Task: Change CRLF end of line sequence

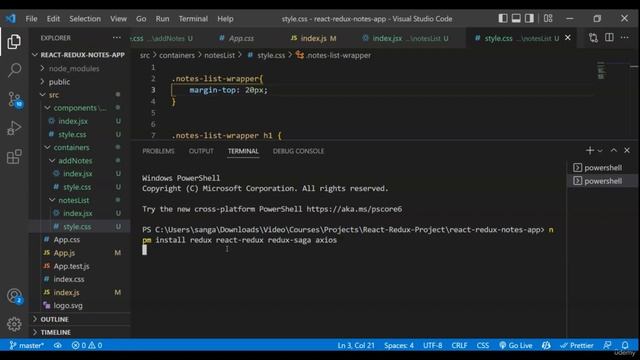Action: pyautogui.click(x=459, y=345)
